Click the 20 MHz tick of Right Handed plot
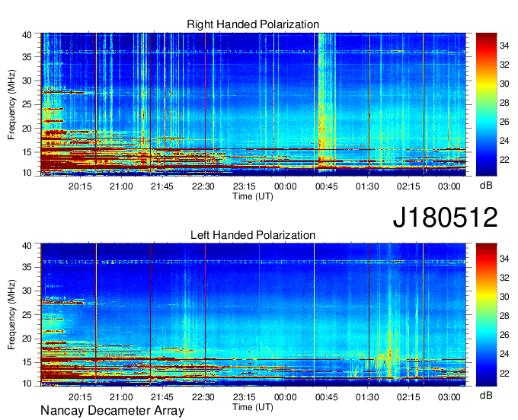This screenshot has height=420, width=518. 27,129
